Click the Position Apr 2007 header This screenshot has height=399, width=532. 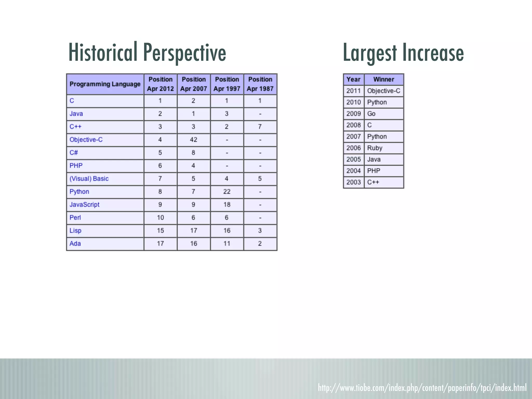point(194,84)
